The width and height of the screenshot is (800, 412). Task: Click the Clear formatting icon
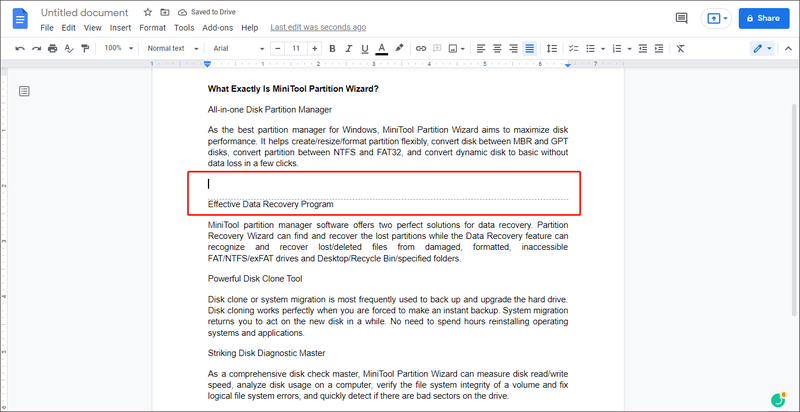pyautogui.click(x=681, y=48)
